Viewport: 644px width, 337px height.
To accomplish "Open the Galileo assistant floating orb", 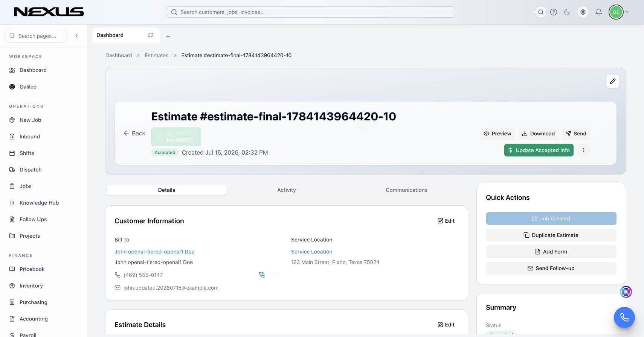I will [x=626, y=292].
